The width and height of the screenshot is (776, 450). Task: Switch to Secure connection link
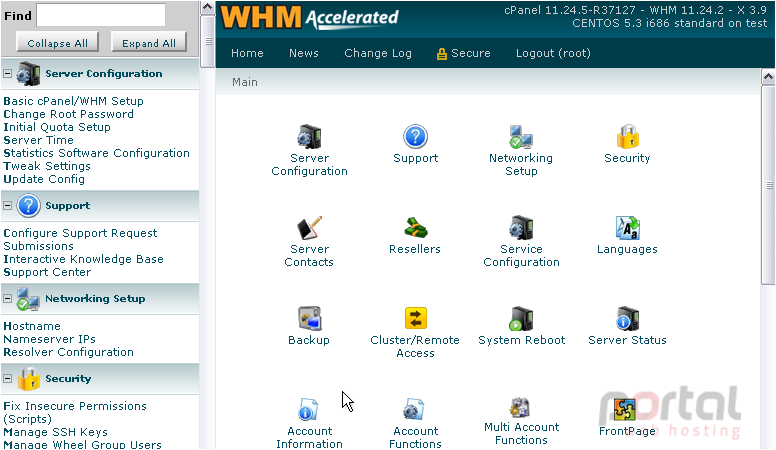coord(463,53)
